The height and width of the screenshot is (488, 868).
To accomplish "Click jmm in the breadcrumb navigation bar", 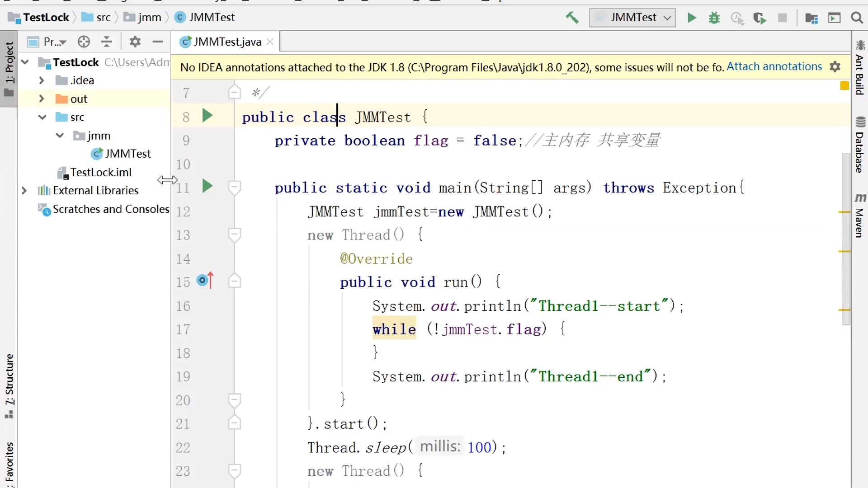I will tap(149, 18).
